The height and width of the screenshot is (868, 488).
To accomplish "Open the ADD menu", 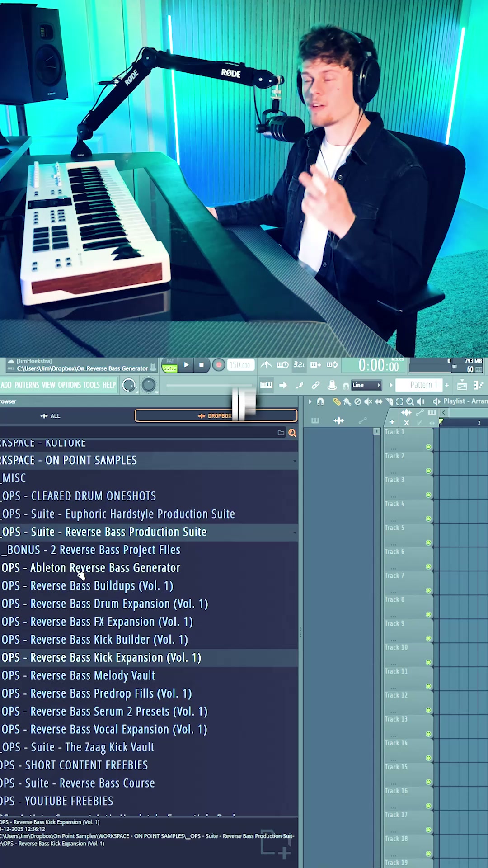I will point(6,385).
